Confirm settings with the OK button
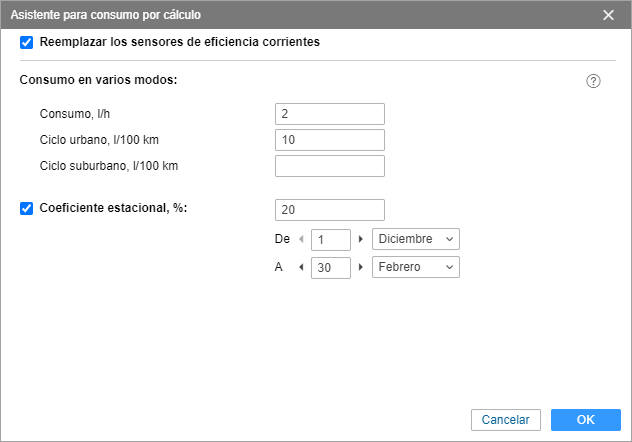Viewport: 632px width, 442px height. [586, 420]
